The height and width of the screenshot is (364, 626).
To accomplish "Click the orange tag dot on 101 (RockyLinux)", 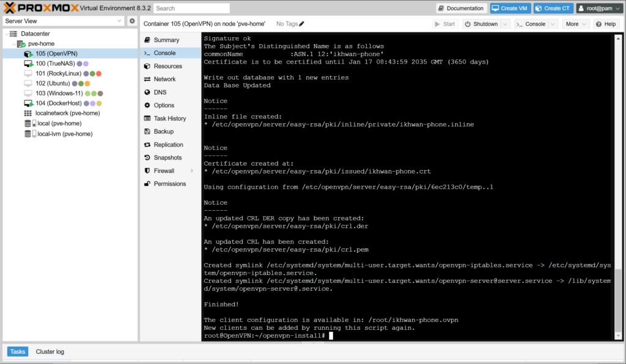I will pos(98,73).
